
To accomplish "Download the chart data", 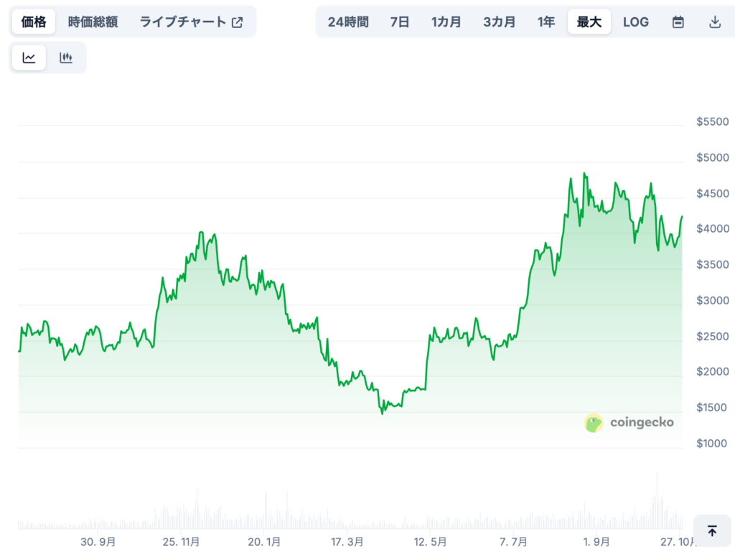I will pos(714,22).
